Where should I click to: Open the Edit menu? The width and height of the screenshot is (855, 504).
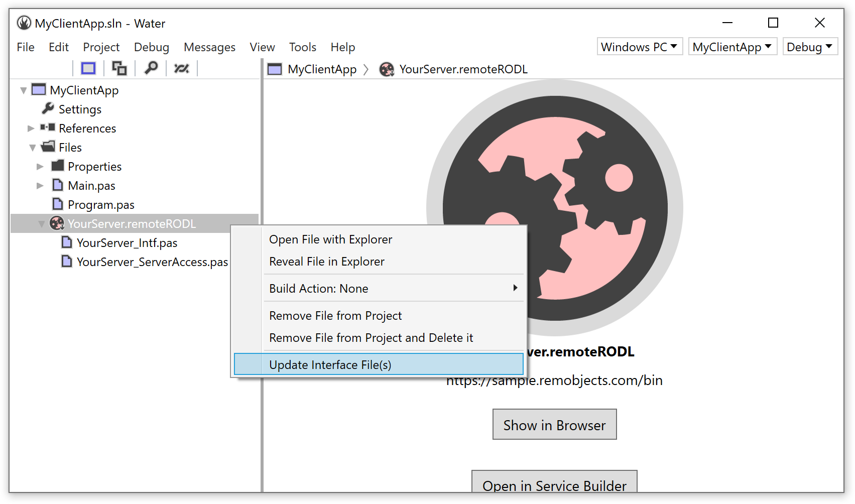[59, 47]
